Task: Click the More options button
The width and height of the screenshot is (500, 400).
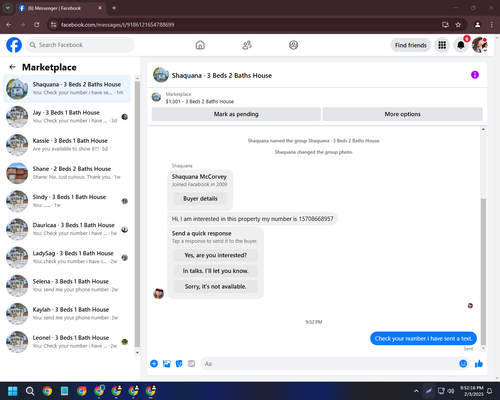Action: (x=402, y=114)
